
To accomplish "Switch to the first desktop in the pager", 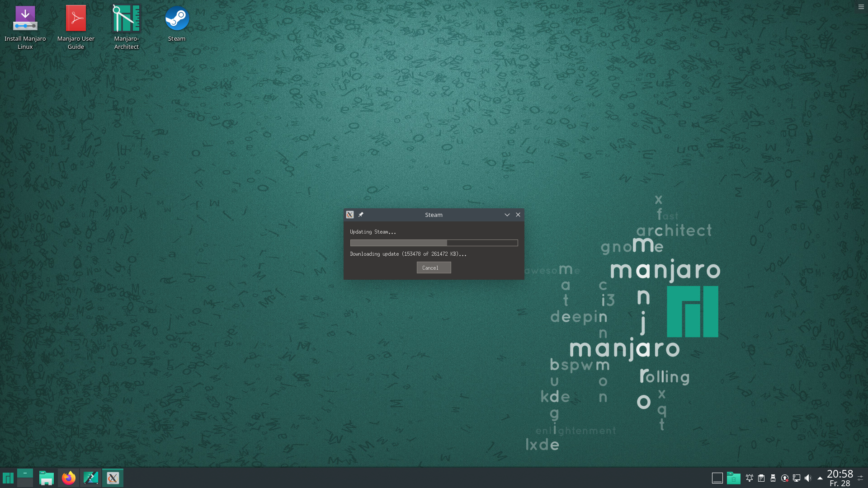I will [x=25, y=473].
